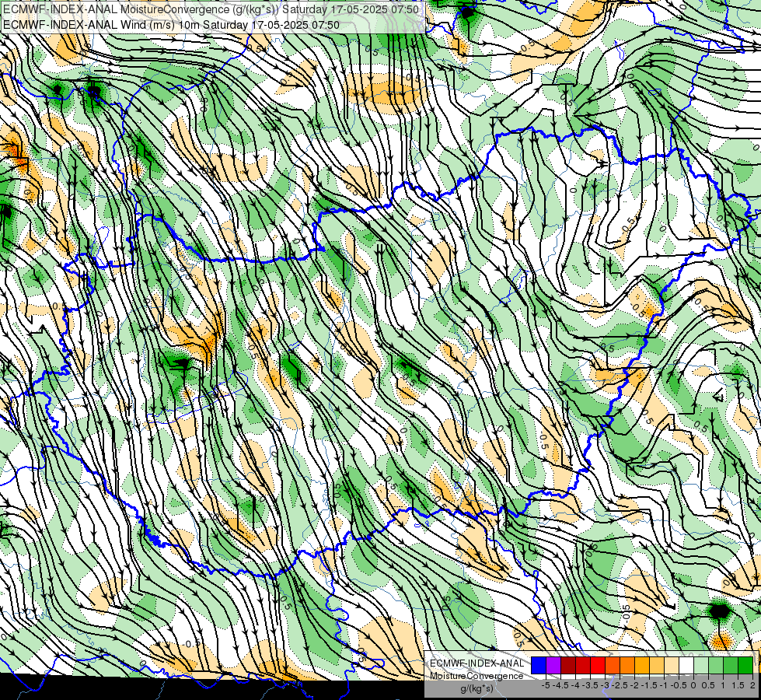Click the legend tick label -0.5
Image resolution: width=761 pixels, height=700 pixels.
[x=679, y=685]
